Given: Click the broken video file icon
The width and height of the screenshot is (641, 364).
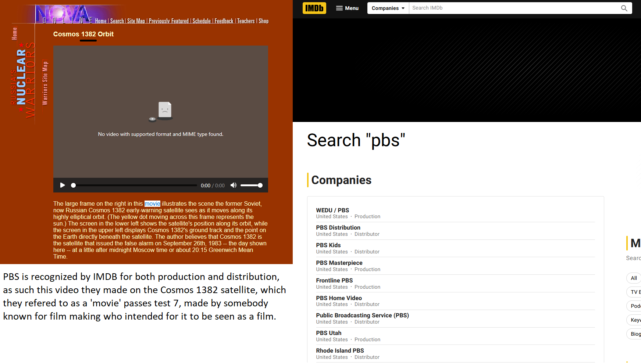Looking at the screenshot, I should tap(161, 112).
